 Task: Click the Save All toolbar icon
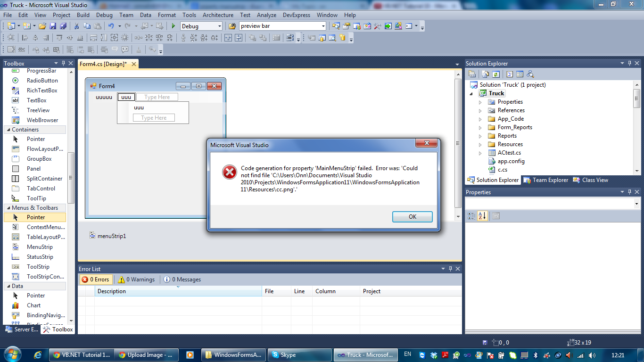(x=63, y=26)
